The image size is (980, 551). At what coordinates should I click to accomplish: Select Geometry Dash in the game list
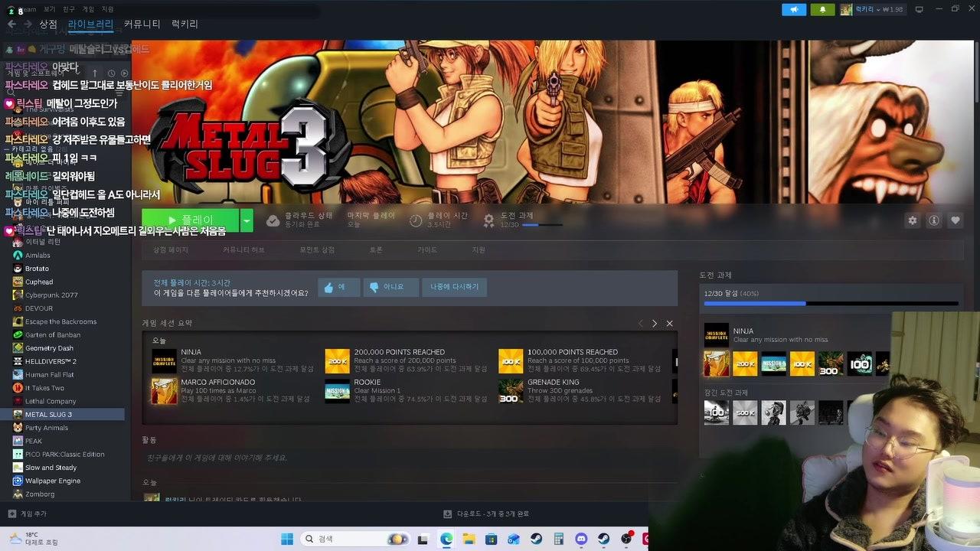(49, 348)
